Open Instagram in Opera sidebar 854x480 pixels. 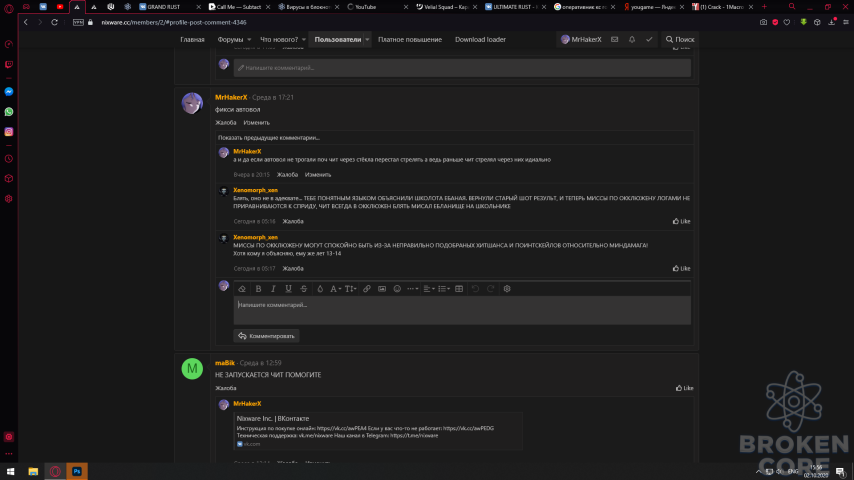[x=9, y=132]
